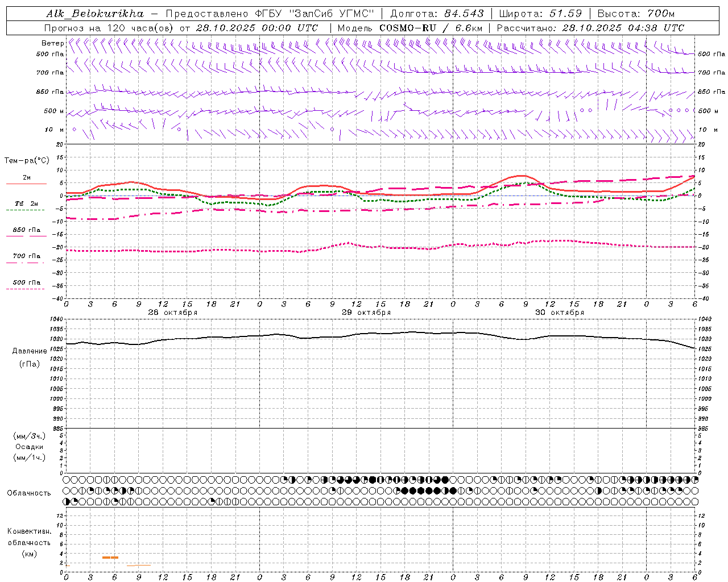Click the 'Широта: 51.59' value
This screenshot has width=728, height=582.
tap(540, 14)
